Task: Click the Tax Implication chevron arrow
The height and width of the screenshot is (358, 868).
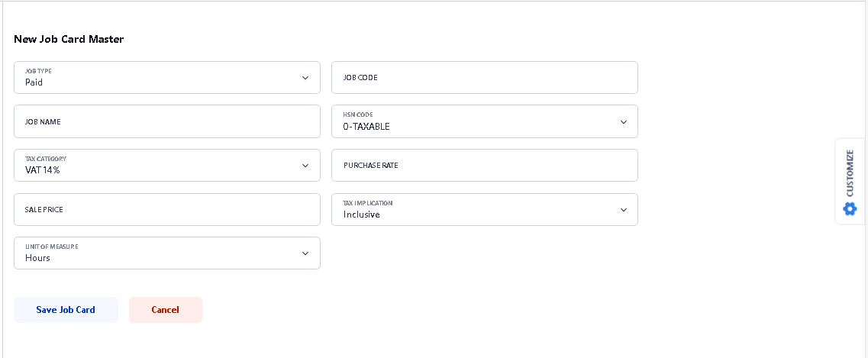Action: 623,210
